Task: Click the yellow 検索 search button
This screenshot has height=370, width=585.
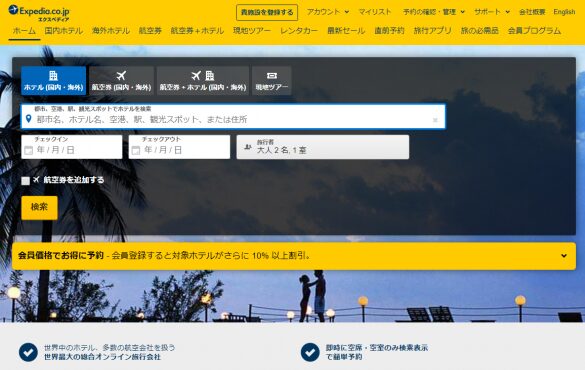Action: (40, 208)
